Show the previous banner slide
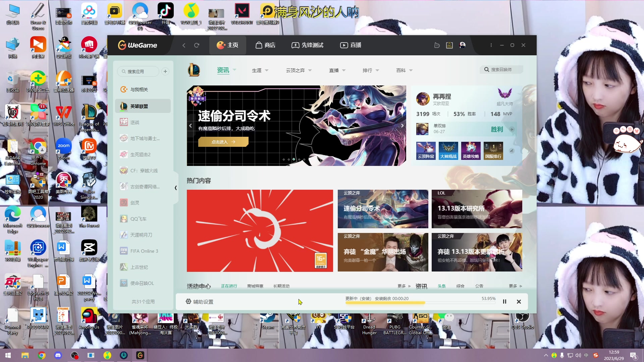Screen dimensions: 644x362 tap(191, 126)
